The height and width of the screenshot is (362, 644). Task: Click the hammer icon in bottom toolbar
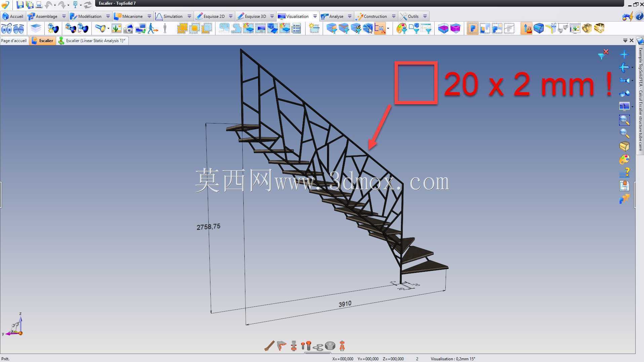281,346
